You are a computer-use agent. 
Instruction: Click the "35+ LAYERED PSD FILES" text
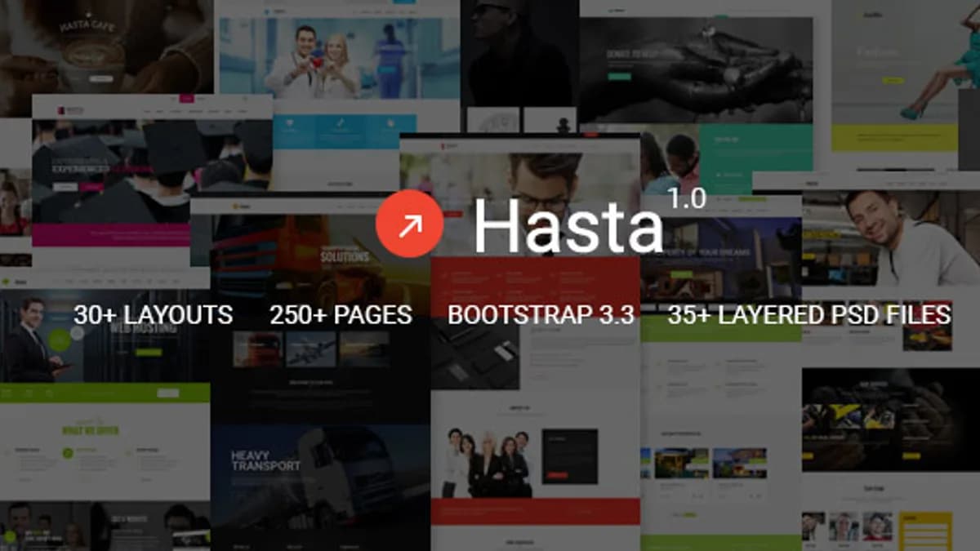809,315
